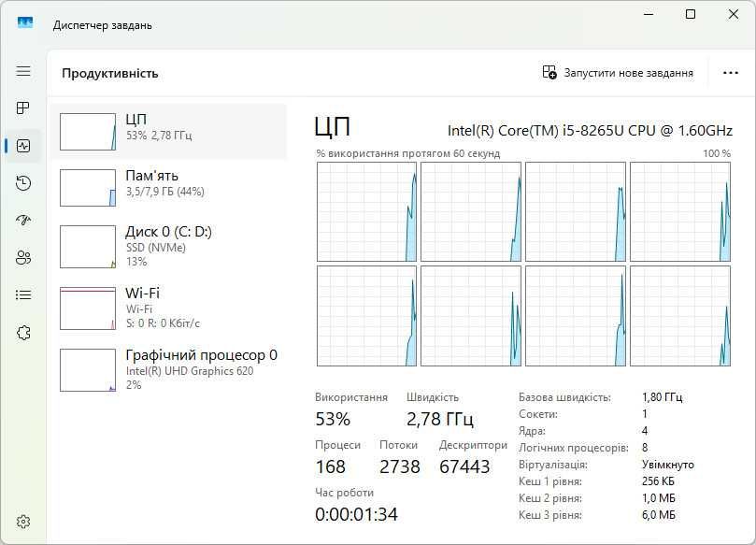
Task: Open the three-dot more options menu
Action: tap(731, 73)
